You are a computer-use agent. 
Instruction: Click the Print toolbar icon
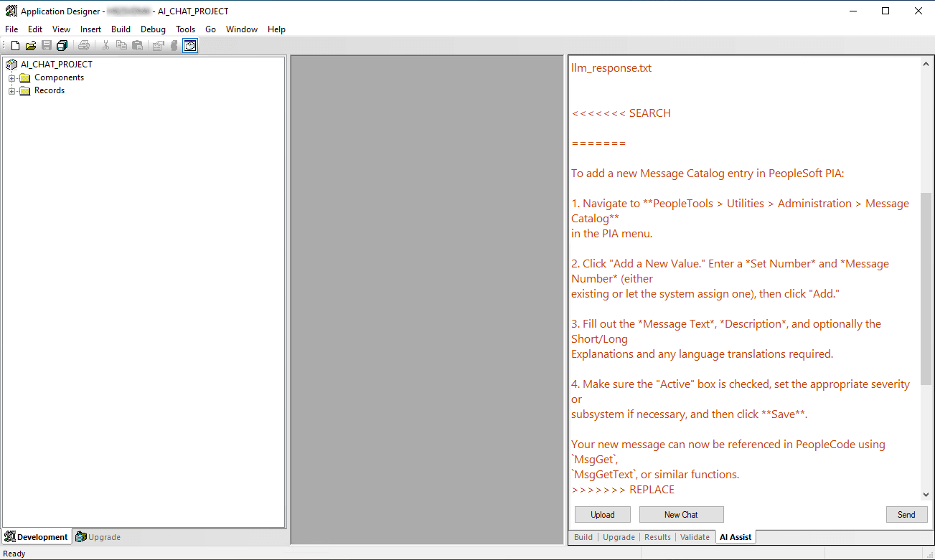click(84, 46)
